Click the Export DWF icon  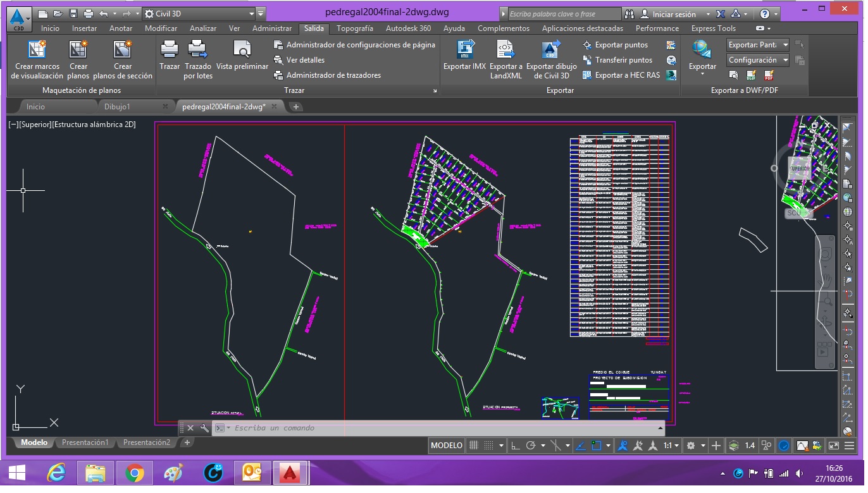(x=751, y=75)
